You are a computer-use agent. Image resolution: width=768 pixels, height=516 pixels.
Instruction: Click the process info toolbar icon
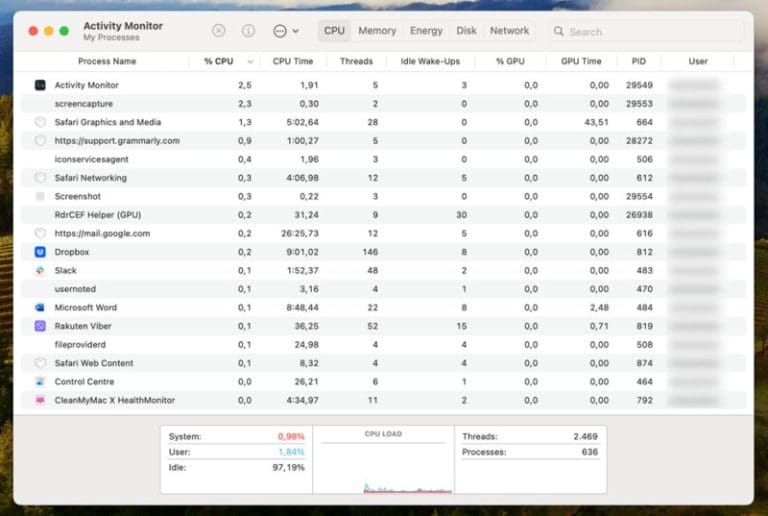click(248, 31)
